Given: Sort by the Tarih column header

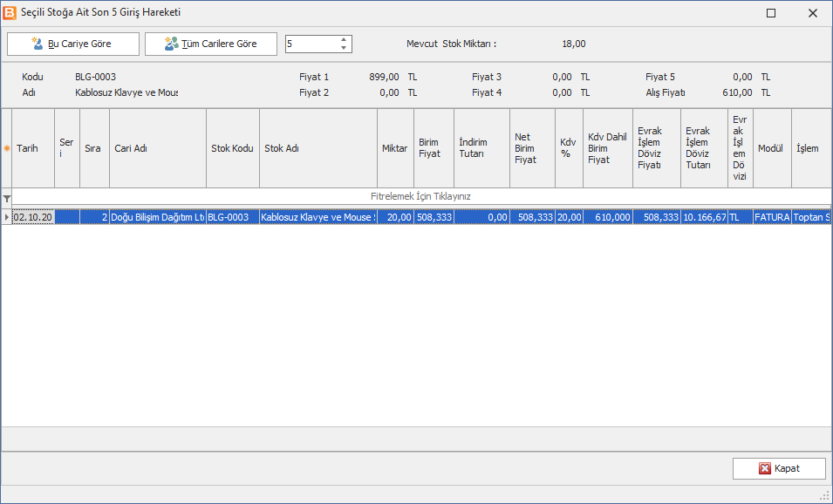Looking at the screenshot, I should [33, 148].
